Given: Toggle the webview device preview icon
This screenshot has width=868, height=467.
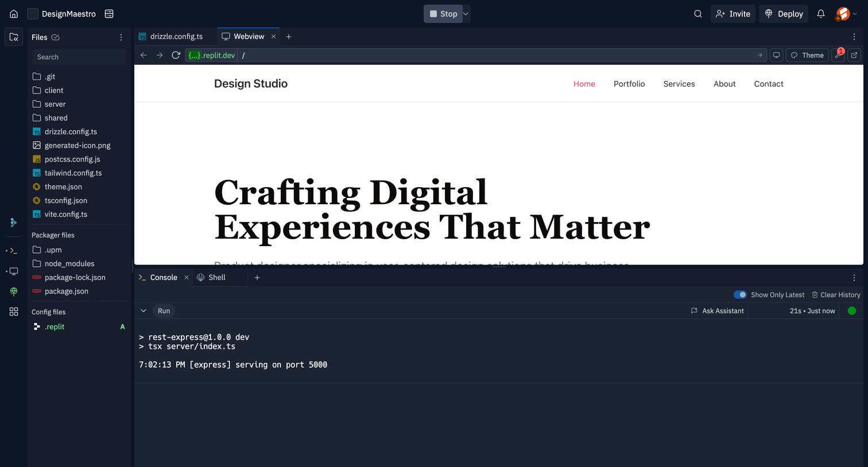Looking at the screenshot, I should click(776, 55).
